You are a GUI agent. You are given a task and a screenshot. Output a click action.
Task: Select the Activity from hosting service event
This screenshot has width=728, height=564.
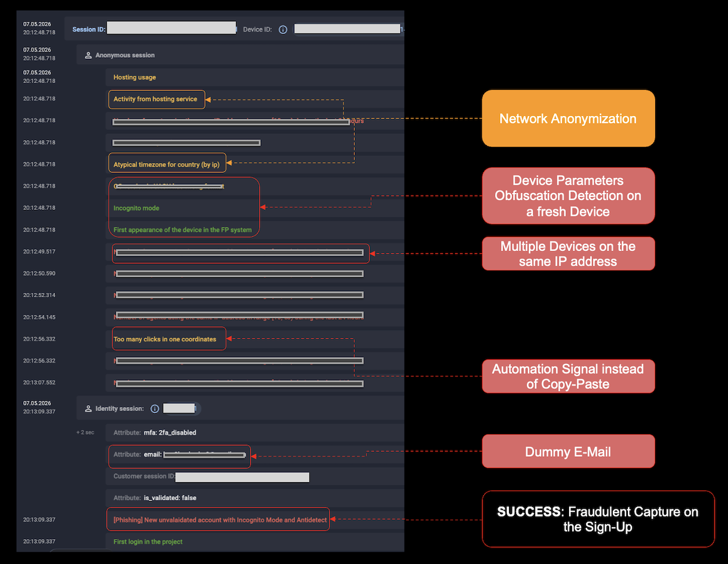(155, 99)
